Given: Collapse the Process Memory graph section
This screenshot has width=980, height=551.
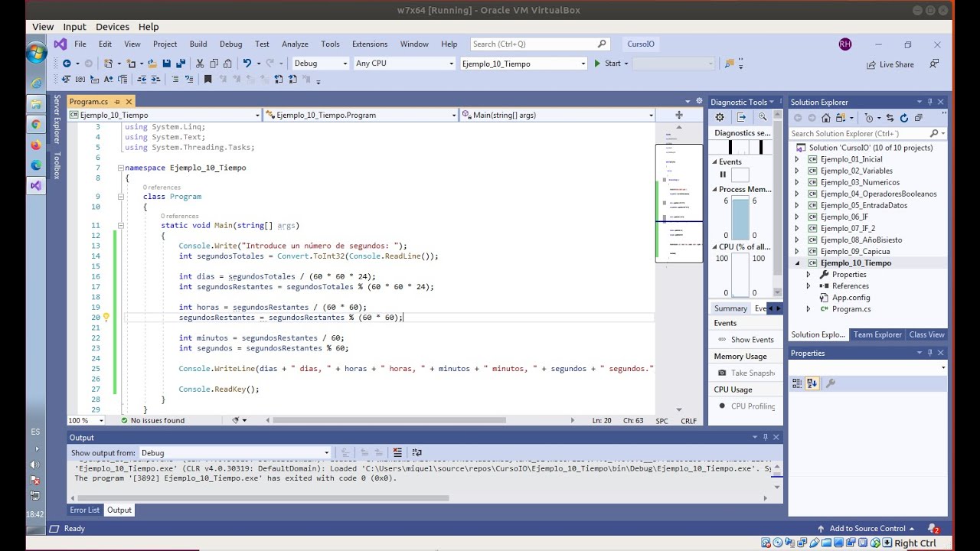Looking at the screenshot, I should (715, 189).
